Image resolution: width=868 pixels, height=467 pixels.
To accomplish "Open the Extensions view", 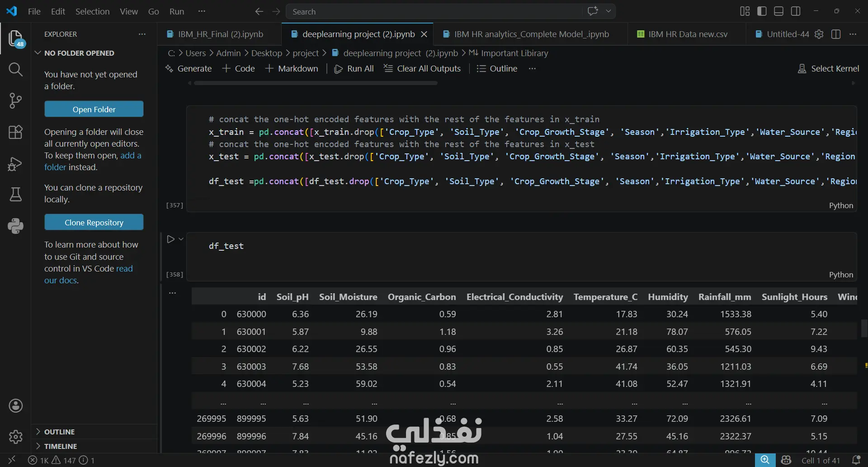I will (16, 132).
